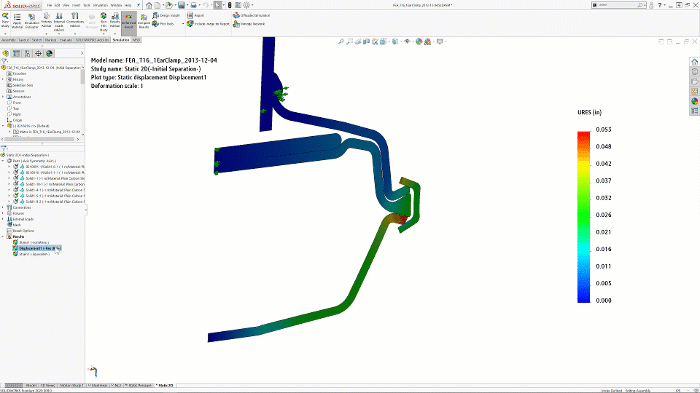Open the Connections Advisor
The width and height of the screenshot is (700, 393).
(75, 20)
